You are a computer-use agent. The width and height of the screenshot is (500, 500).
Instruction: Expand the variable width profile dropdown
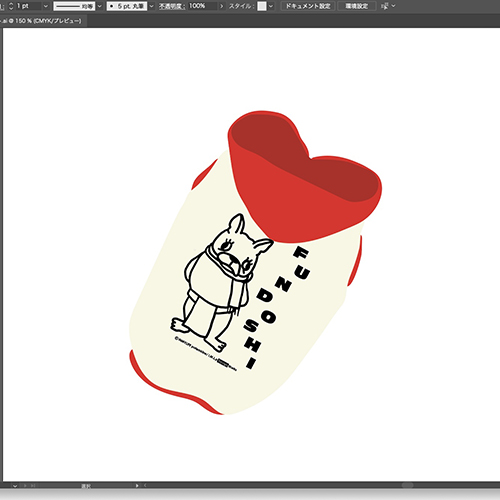tap(99, 6)
